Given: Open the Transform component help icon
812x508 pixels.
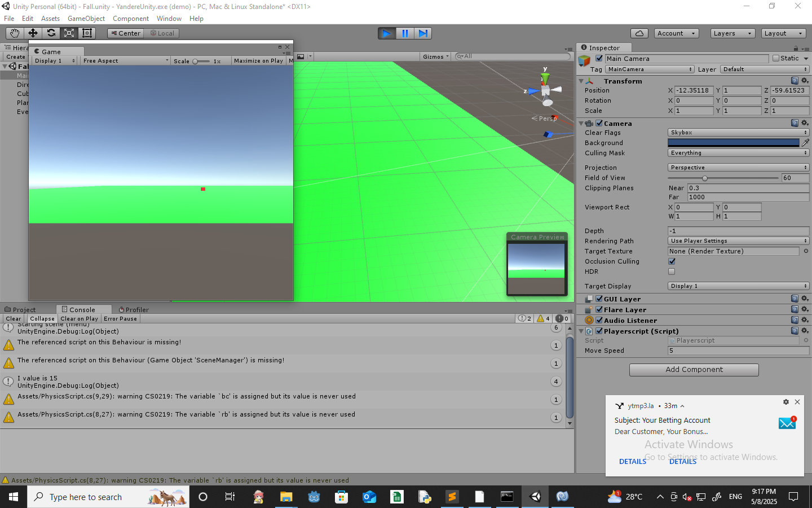Looking at the screenshot, I should [795, 81].
